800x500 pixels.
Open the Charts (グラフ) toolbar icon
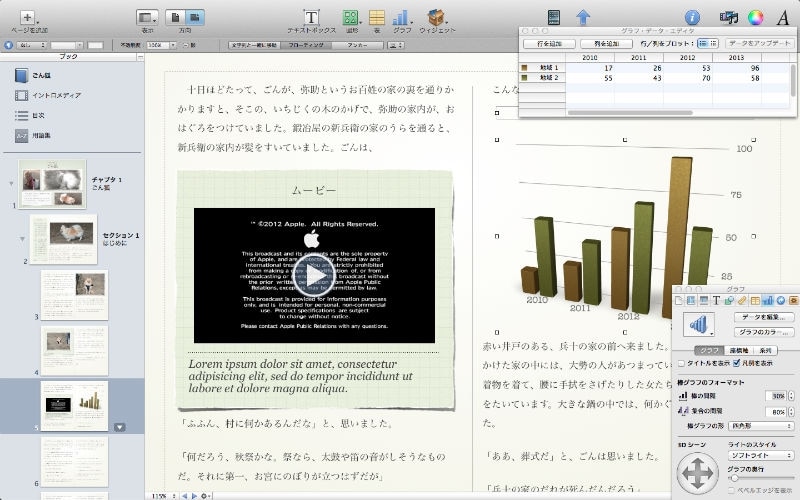(401, 17)
